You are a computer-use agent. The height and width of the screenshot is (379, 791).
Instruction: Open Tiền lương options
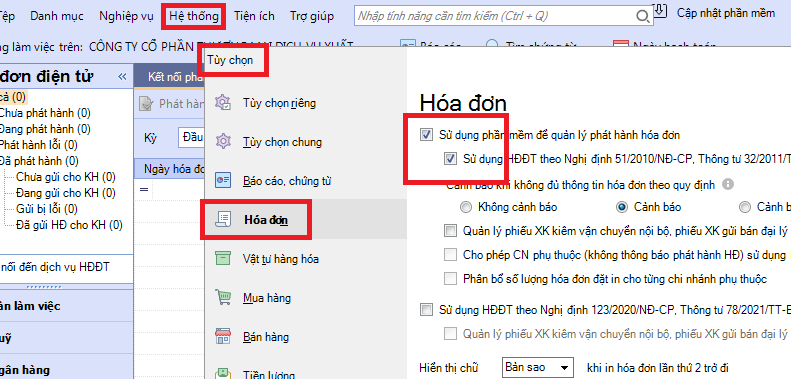click(x=268, y=374)
